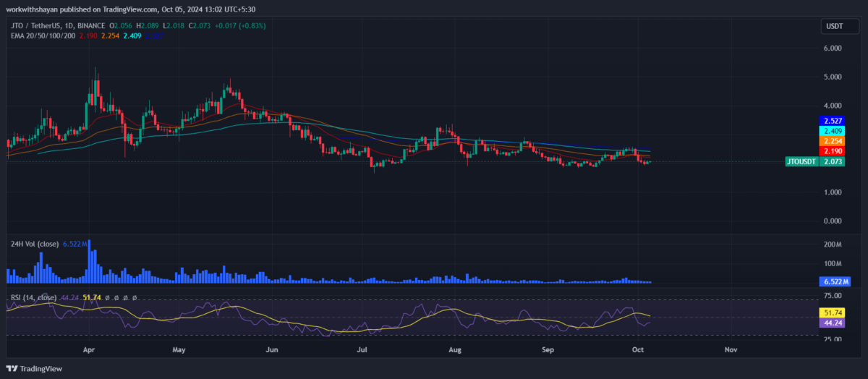868x379 pixels.
Task: Click the Apr marker on the time axis
Action: tap(90, 349)
